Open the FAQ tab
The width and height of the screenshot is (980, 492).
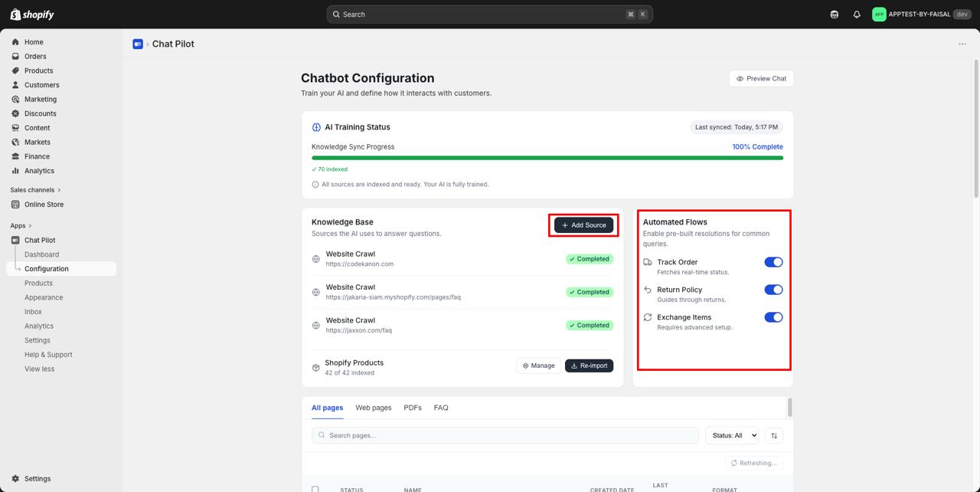tap(441, 408)
